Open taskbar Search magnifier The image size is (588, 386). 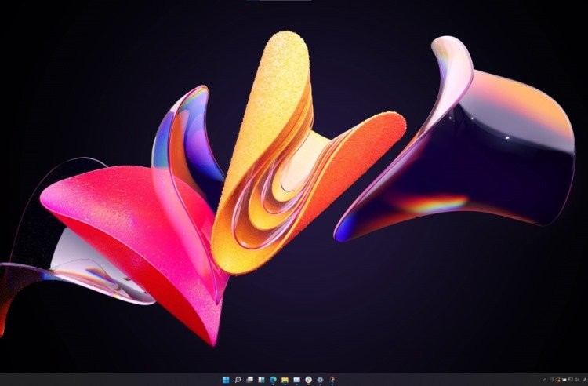(x=238, y=380)
